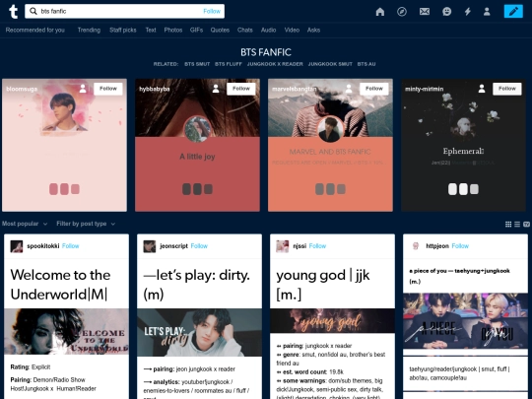The image size is (532, 399).
Task: Switch to the Quotes tab
Action: [x=220, y=30]
